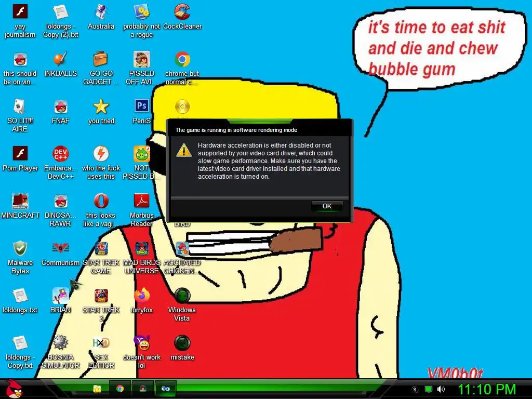The image size is (532, 399).
Task: Open the Communism desktop shortcut
Action: (61, 248)
